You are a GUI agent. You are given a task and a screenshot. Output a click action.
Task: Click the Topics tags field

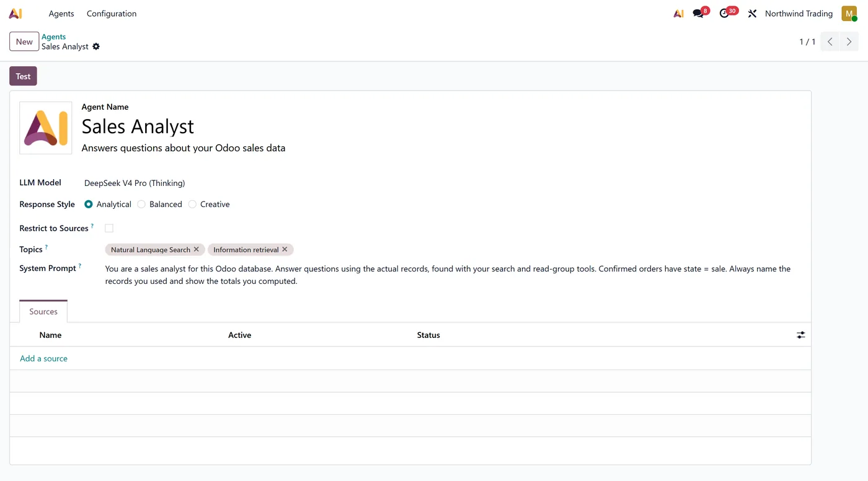pyautogui.click(x=454, y=249)
